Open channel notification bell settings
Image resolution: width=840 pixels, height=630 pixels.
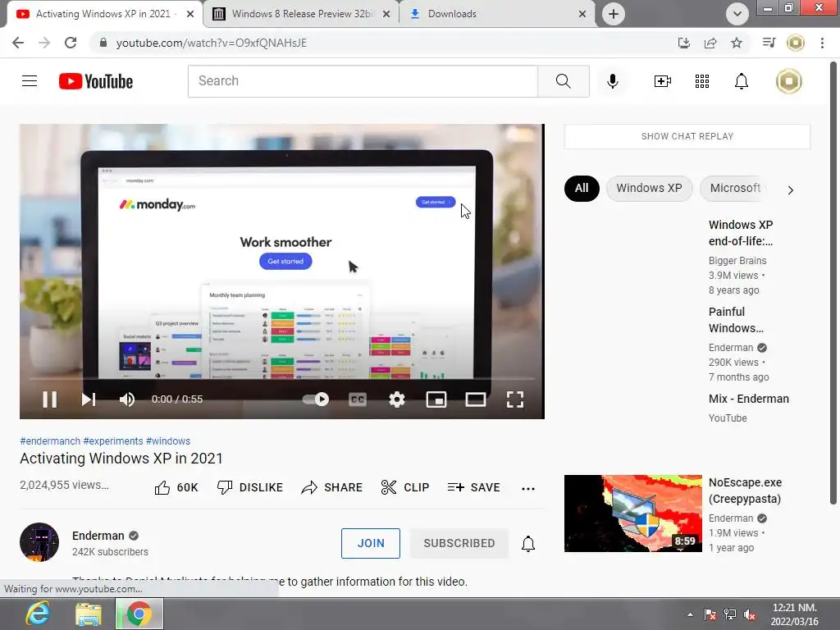(528, 543)
